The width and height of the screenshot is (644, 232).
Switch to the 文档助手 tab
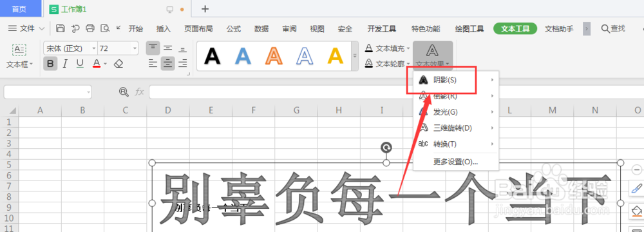pyautogui.click(x=559, y=28)
